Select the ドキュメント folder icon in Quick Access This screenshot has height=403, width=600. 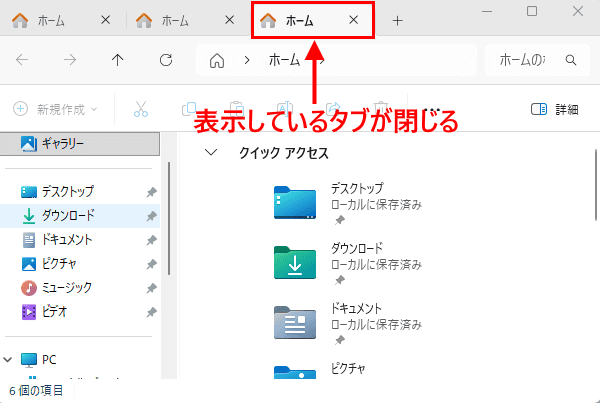[295, 323]
